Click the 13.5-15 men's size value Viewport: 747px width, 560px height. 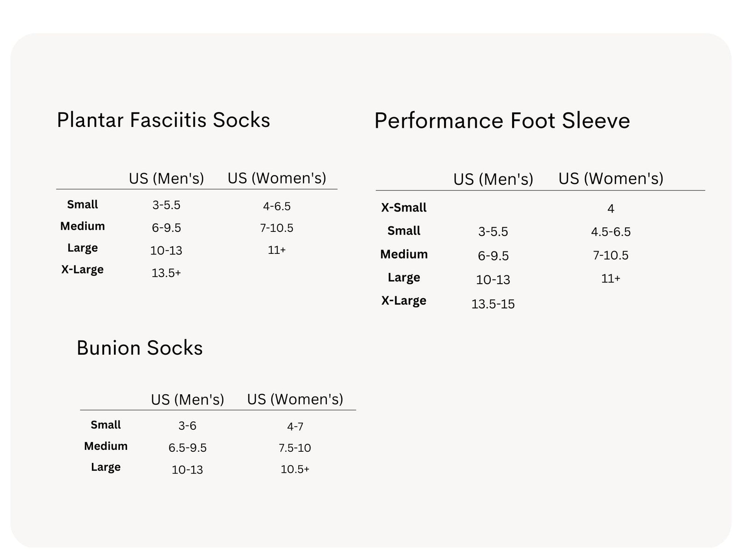point(493,304)
